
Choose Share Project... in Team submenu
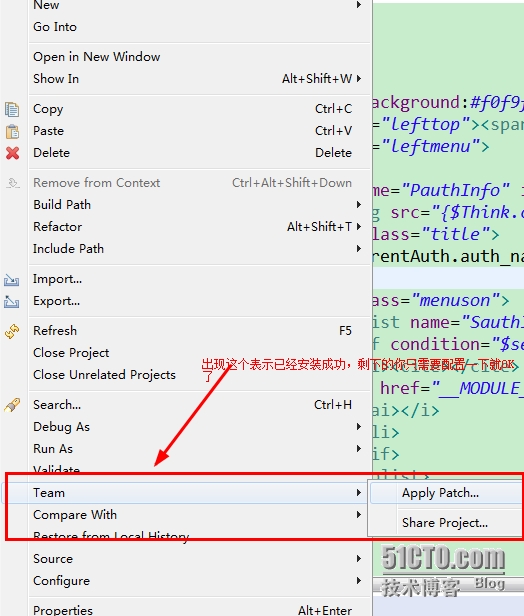(445, 523)
